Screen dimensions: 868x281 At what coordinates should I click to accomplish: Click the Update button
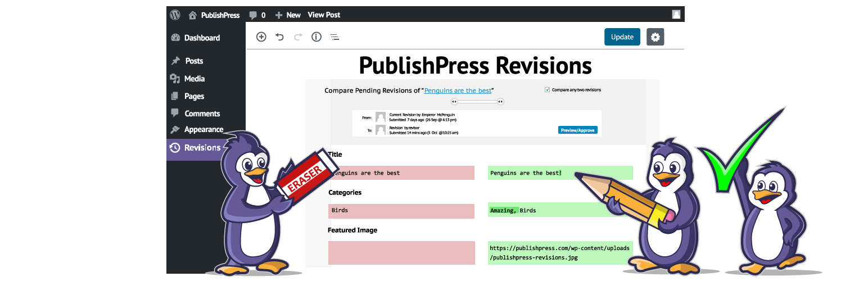[x=622, y=37]
